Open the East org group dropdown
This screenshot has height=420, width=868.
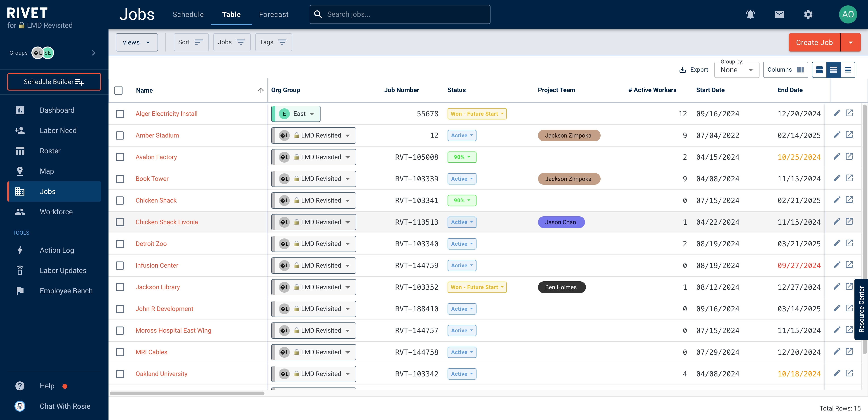pyautogui.click(x=296, y=114)
